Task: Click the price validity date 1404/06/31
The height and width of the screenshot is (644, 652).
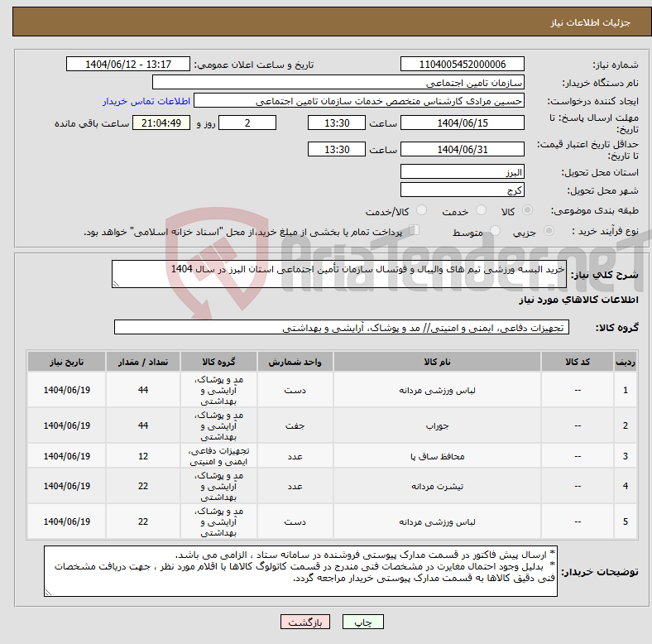Action: coord(462,149)
